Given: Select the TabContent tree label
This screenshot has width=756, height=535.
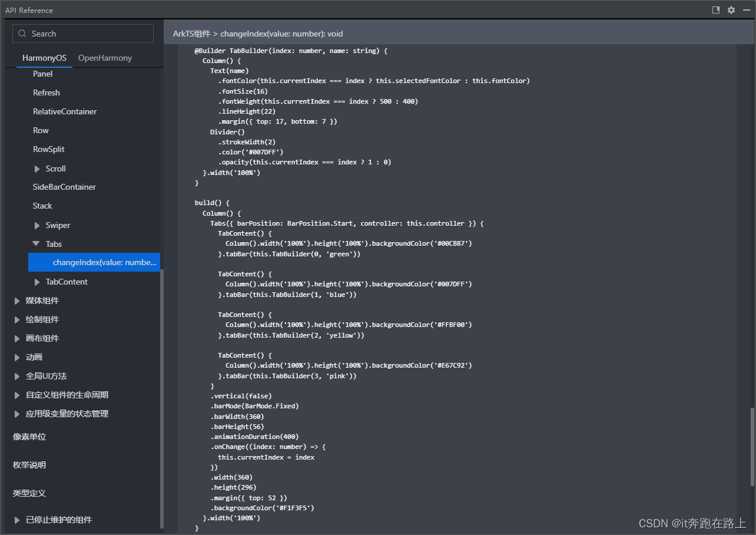Looking at the screenshot, I should pyautogui.click(x=67, y=282).
